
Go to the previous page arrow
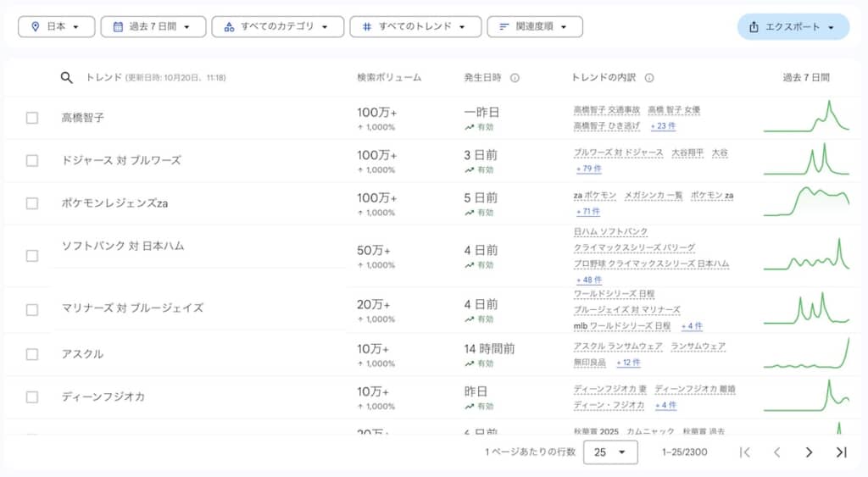point(776,452)
